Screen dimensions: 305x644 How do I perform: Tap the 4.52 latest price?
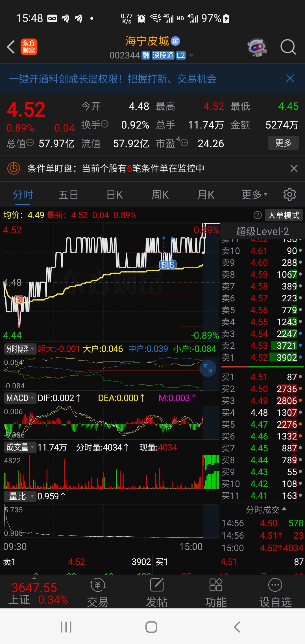tap(26, 109)
